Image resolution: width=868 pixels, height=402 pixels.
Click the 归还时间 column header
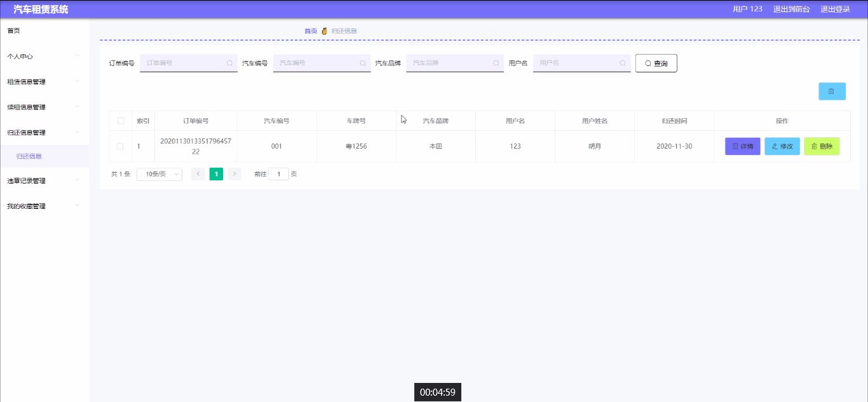pos(674,121)
